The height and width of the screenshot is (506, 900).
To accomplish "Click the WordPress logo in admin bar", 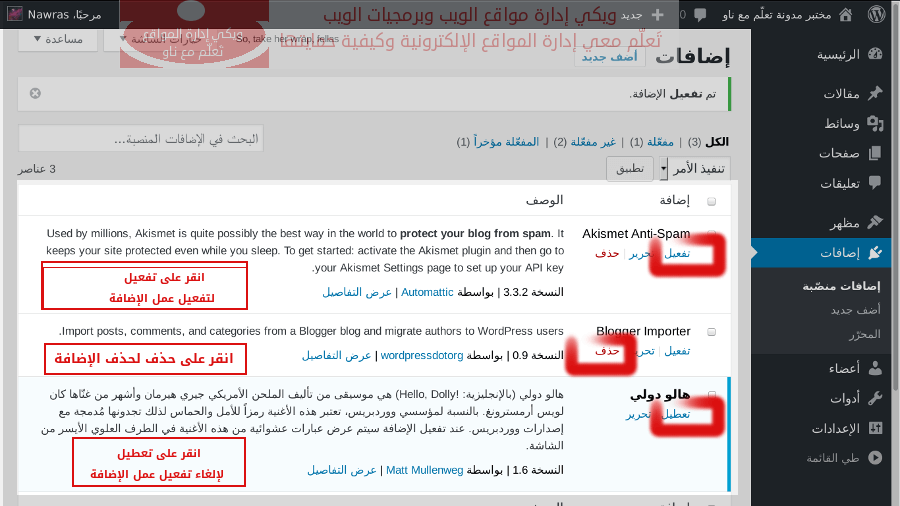I will tap(876, 15).
